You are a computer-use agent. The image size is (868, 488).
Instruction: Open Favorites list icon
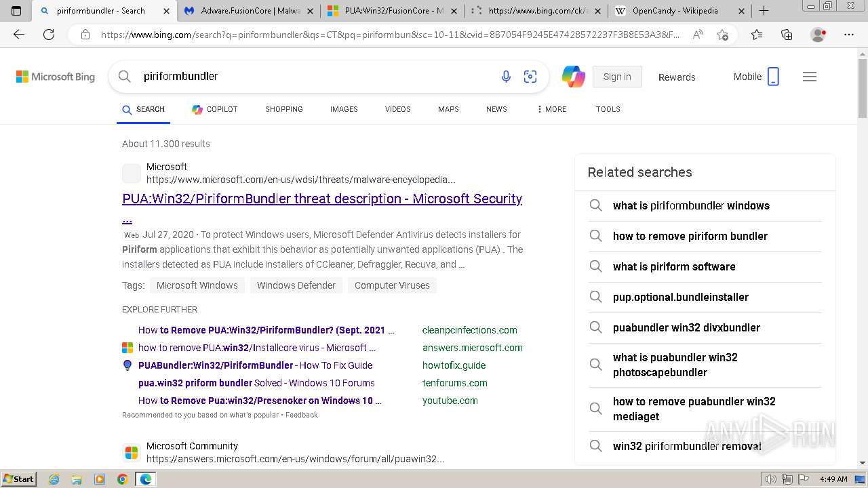[x=757, y=35]
